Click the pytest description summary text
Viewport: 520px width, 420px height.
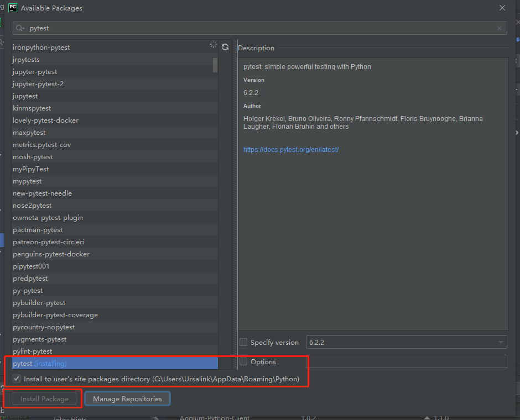(x=307, y=66)
